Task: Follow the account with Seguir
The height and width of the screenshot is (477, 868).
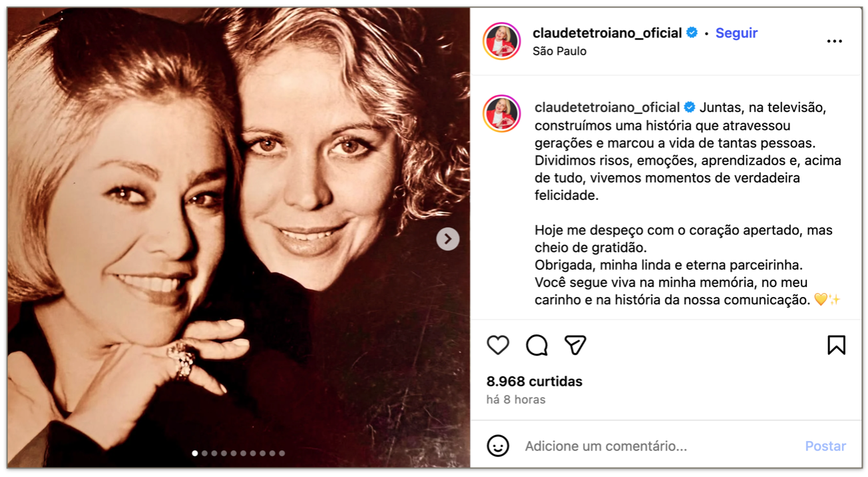Action: click(x=736, y=33)
